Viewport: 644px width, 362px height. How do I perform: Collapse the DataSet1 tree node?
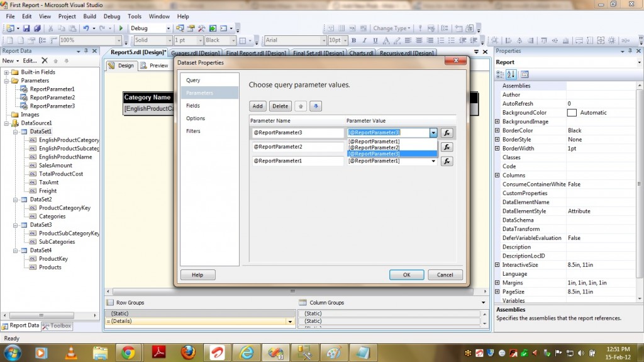(x=15, y=132)
